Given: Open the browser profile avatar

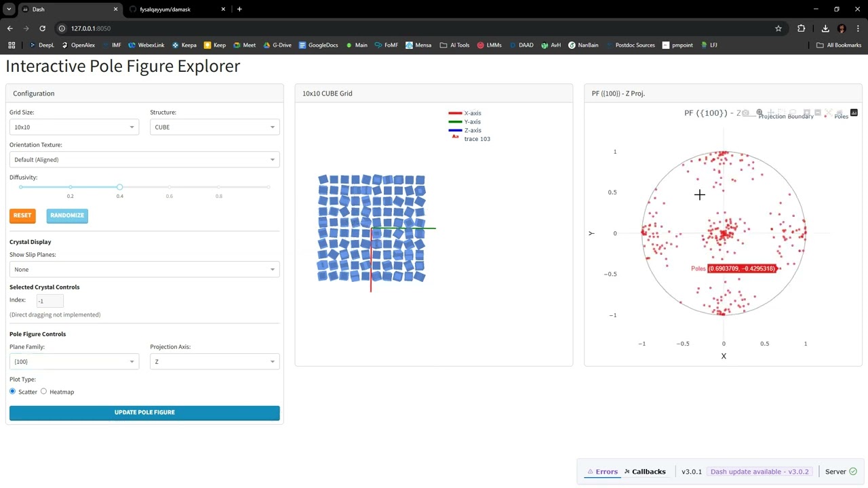Looking at the screenshot, I should click(842, 28).
